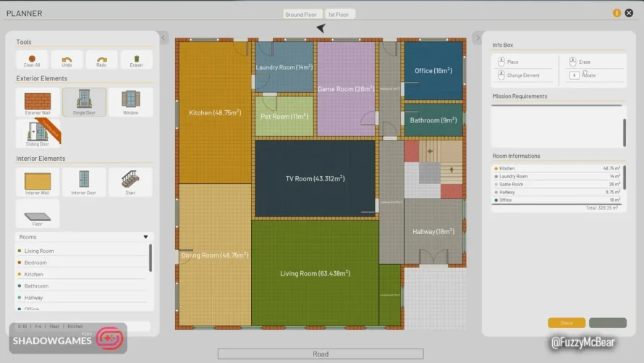Click the Kitchen room on floor plan

click(215, 112)
